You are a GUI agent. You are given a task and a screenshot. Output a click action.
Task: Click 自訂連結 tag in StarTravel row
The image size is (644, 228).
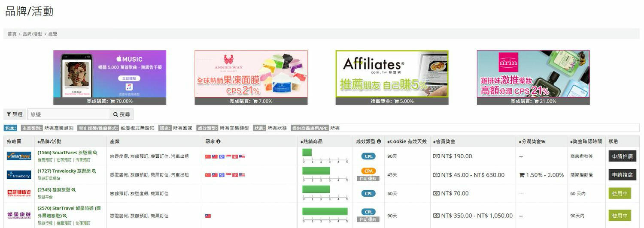tap(368, 219)
